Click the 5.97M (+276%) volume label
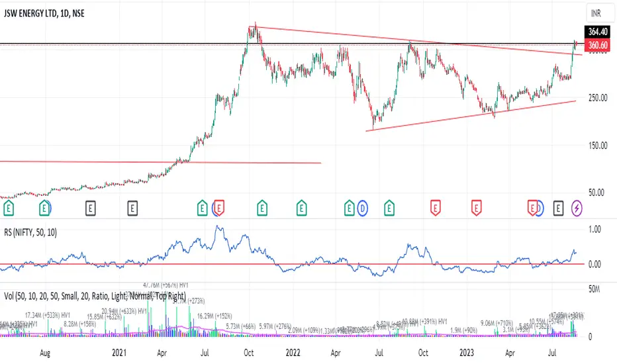 275,326
